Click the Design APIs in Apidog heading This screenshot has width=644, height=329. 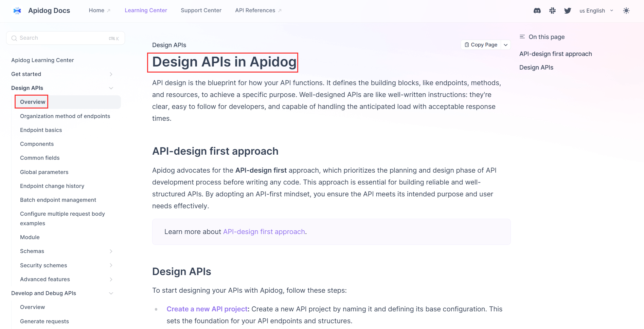[224, 62]
